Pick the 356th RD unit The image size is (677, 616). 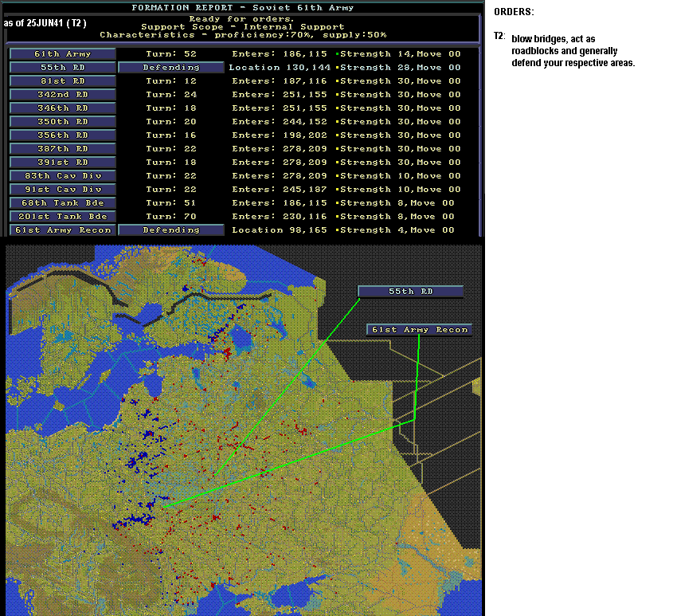point(63,135)
